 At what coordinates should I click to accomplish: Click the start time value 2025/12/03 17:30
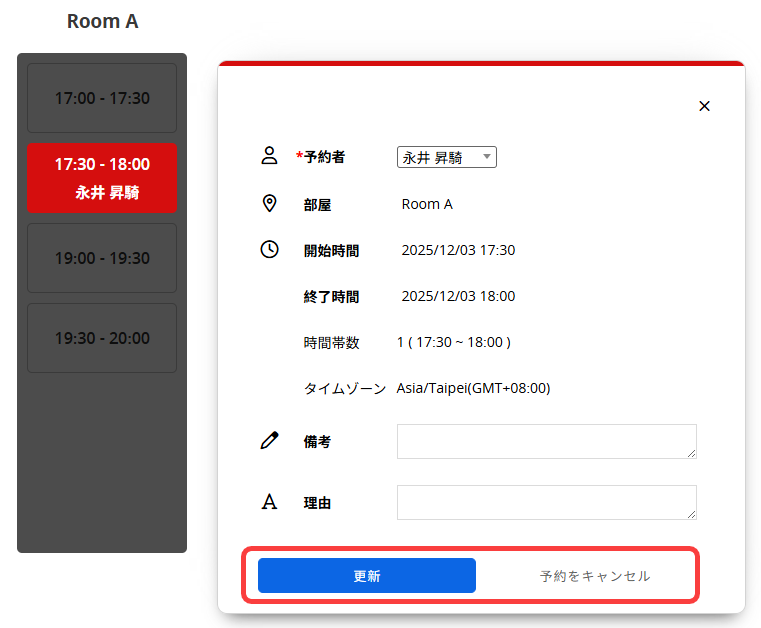click(x=458, y=250)
